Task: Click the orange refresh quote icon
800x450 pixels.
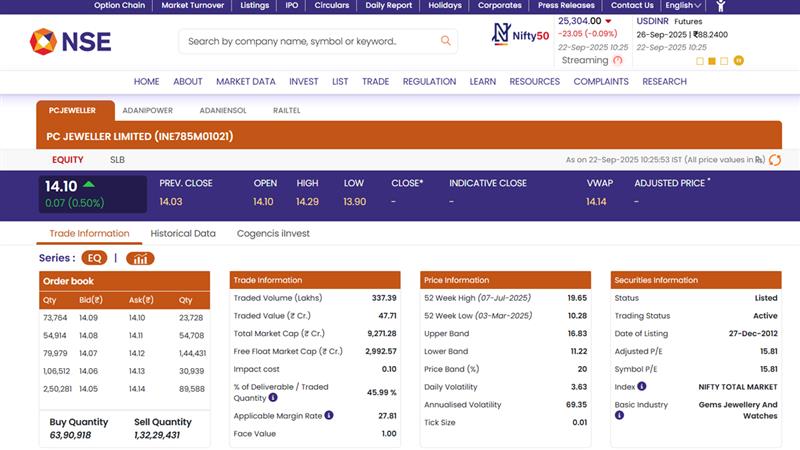Action: [774, 160]
